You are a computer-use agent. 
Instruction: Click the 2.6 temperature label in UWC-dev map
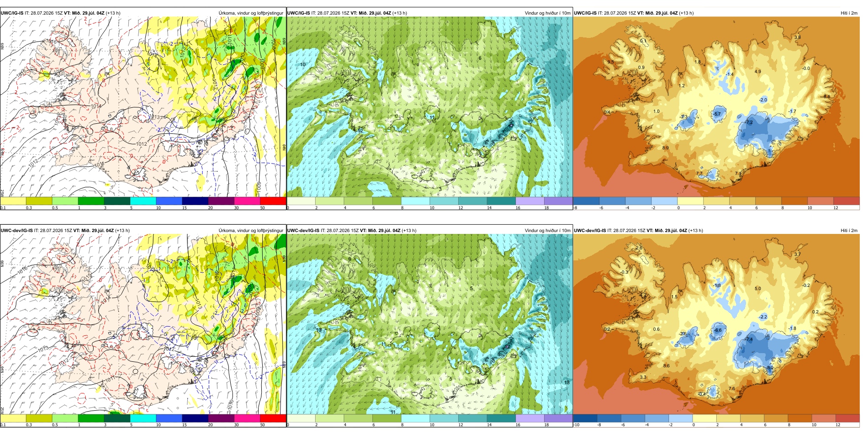pos(639,248)
